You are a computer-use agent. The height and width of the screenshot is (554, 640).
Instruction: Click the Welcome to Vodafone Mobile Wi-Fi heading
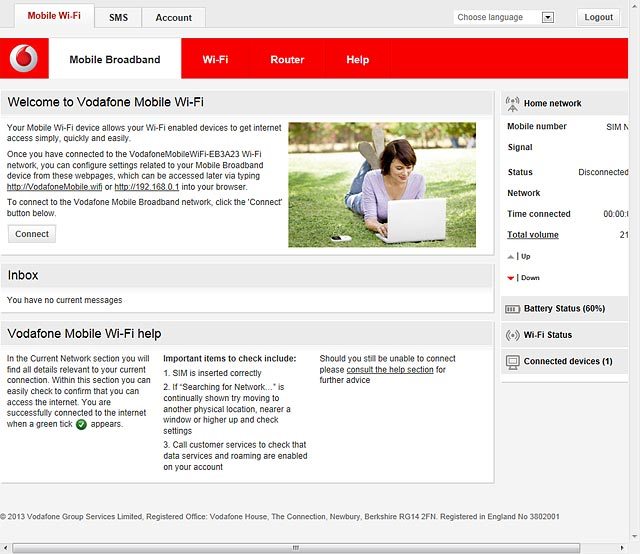106,102
